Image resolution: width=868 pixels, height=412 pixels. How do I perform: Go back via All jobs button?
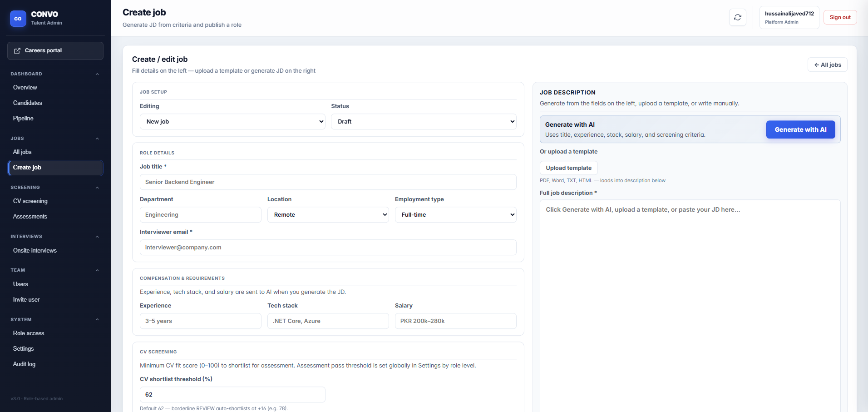click(827, 65)
